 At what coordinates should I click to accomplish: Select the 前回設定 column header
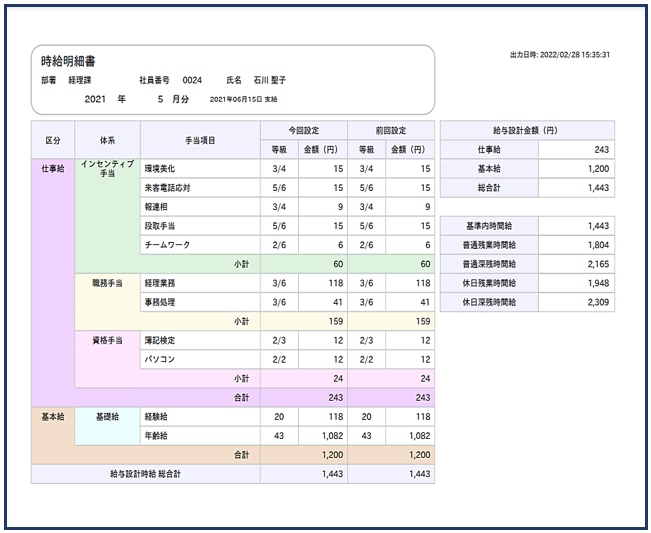tap(390, 130)
